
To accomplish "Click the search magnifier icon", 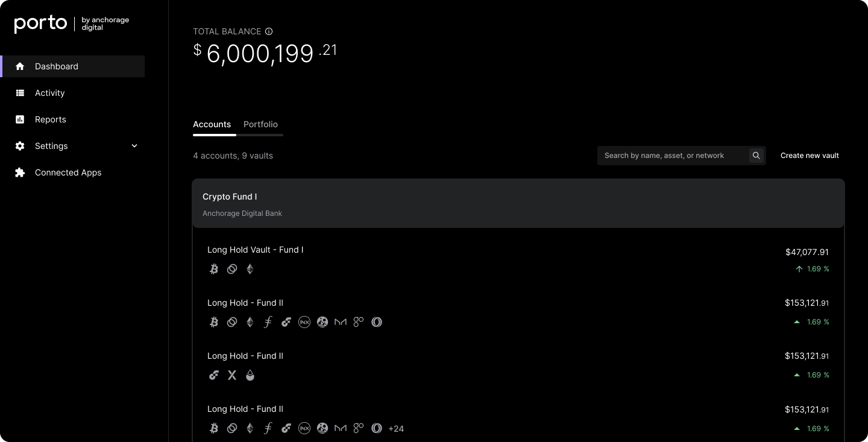I will coord(756,156).
